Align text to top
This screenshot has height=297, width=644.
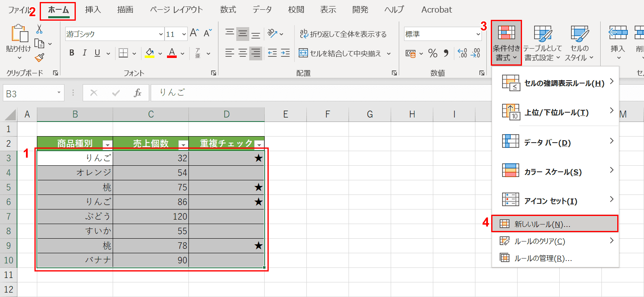pos(230,33)
